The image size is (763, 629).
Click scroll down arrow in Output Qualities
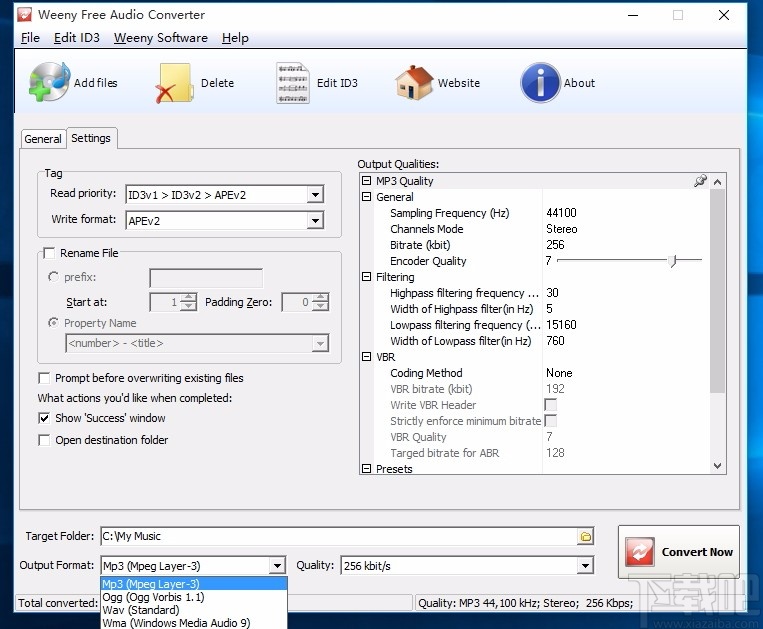coord(717,466)
